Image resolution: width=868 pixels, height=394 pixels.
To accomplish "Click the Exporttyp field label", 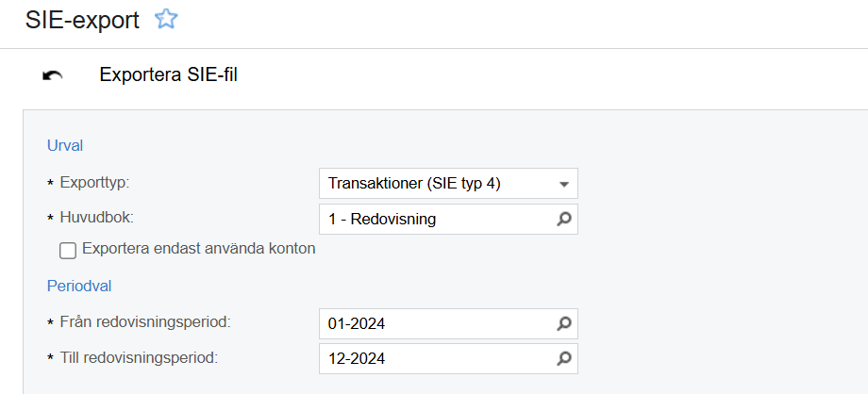I will tap(93, 182).
